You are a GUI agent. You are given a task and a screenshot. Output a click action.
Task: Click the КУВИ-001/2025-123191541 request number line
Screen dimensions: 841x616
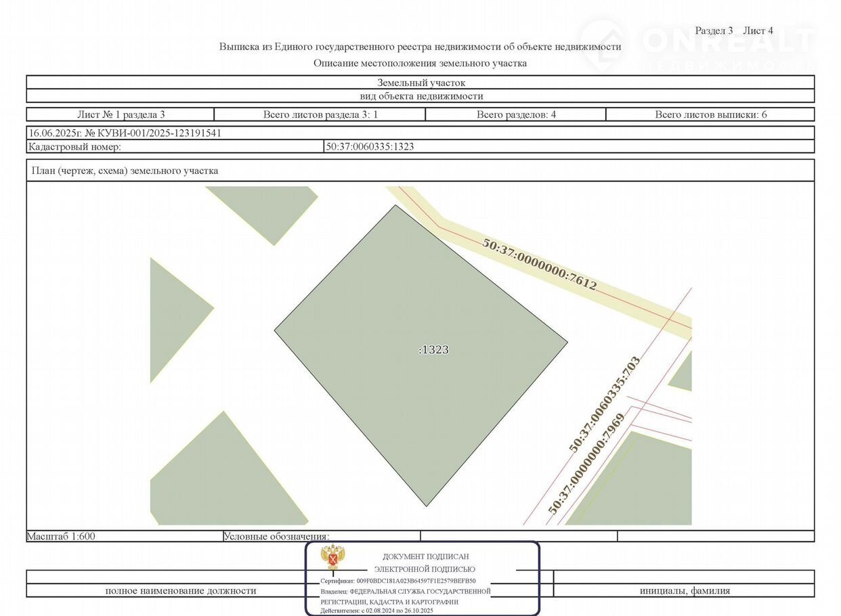click(125, 133)
